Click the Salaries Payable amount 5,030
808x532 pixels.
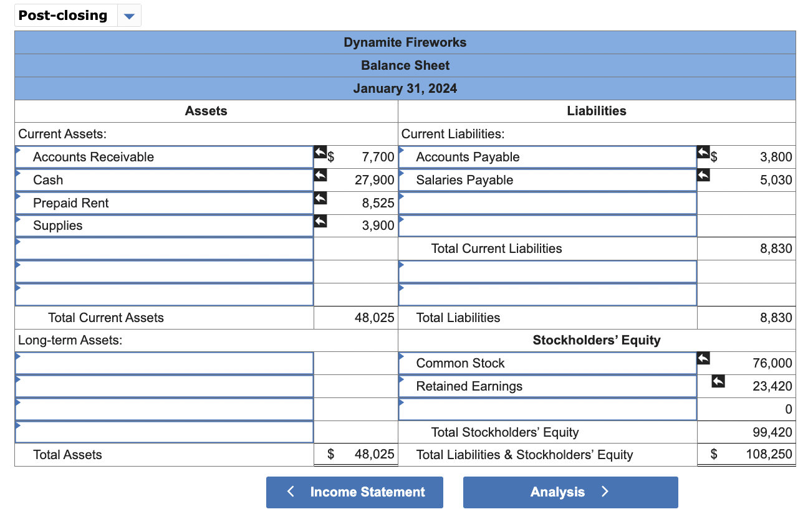click(776, 180)
